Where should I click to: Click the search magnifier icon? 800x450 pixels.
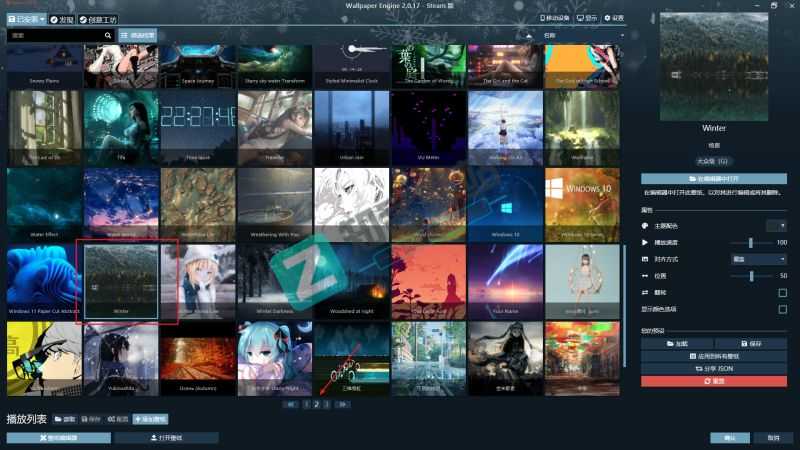[x=108, y=35]
